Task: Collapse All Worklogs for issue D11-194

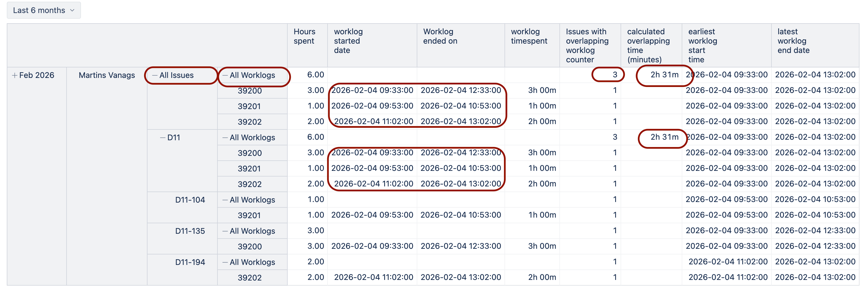Action: tap(225, 262)
